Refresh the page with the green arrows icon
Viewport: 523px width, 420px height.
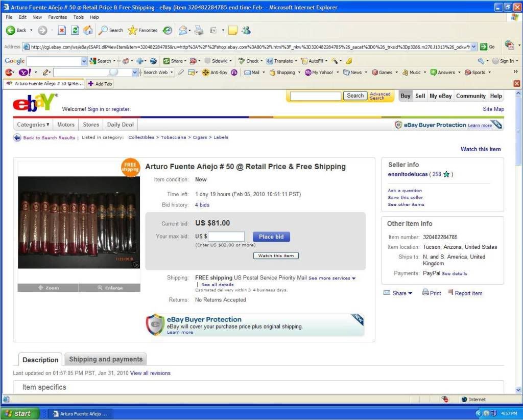(x=75, y=30)
